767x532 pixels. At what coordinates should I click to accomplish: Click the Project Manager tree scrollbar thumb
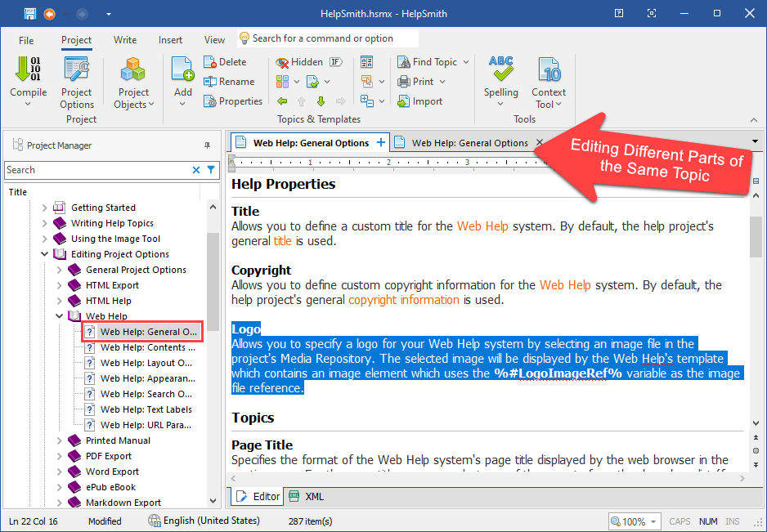click(x=213, y=282)
